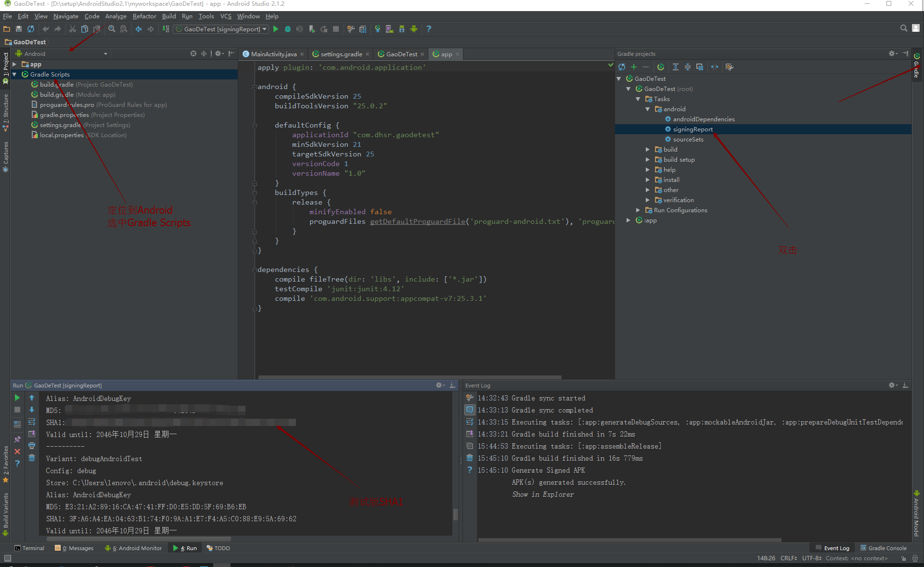Click the Cut scissors icon

(x=72, y=29)
